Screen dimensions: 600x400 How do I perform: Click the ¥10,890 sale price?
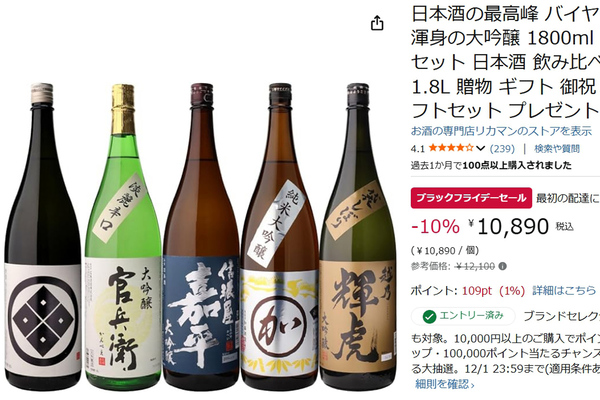click(x=509, y=226)
